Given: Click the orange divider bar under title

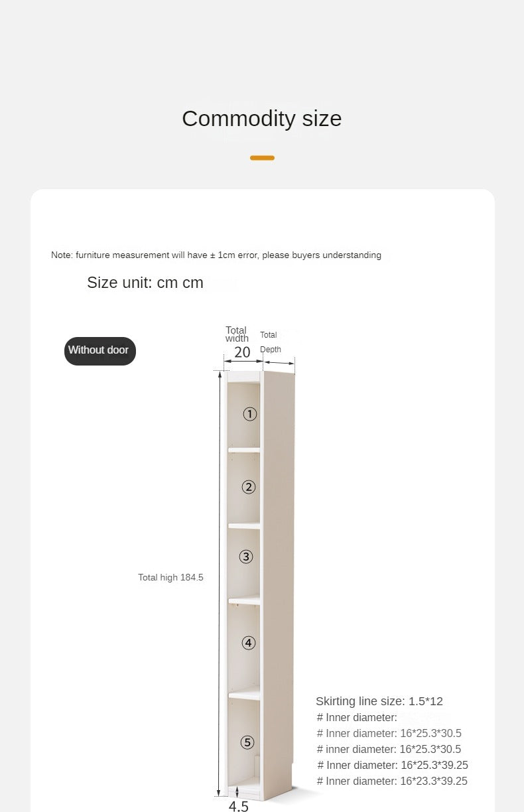Looking at the screenshot, I should (x=262, y=158).
